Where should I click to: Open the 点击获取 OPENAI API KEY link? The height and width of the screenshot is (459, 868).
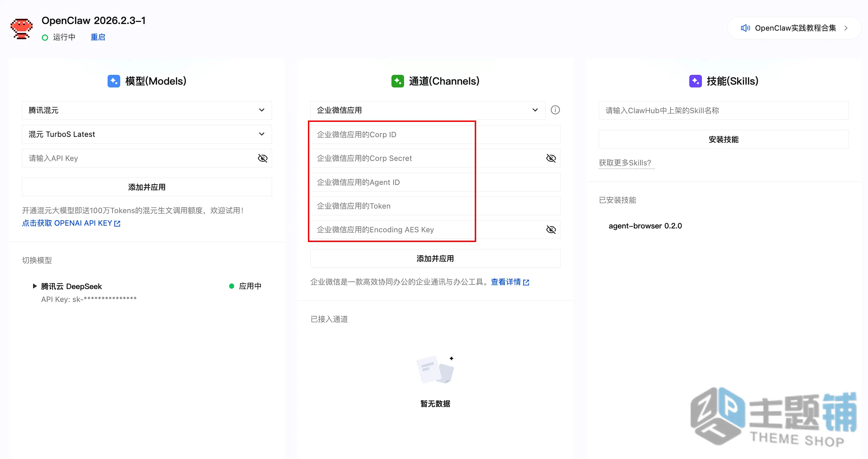click(x=71, y=223)
